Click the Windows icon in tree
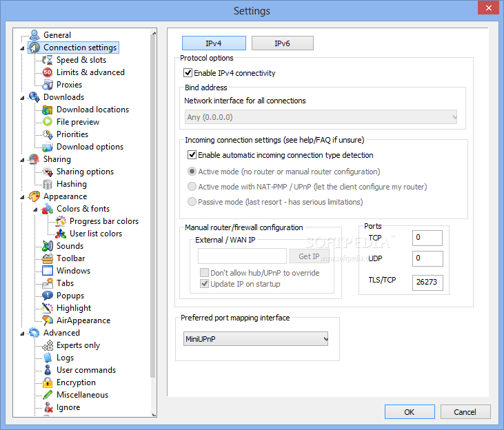The height and width of the screenshot is (430, 504). click(x=48, y=271)
